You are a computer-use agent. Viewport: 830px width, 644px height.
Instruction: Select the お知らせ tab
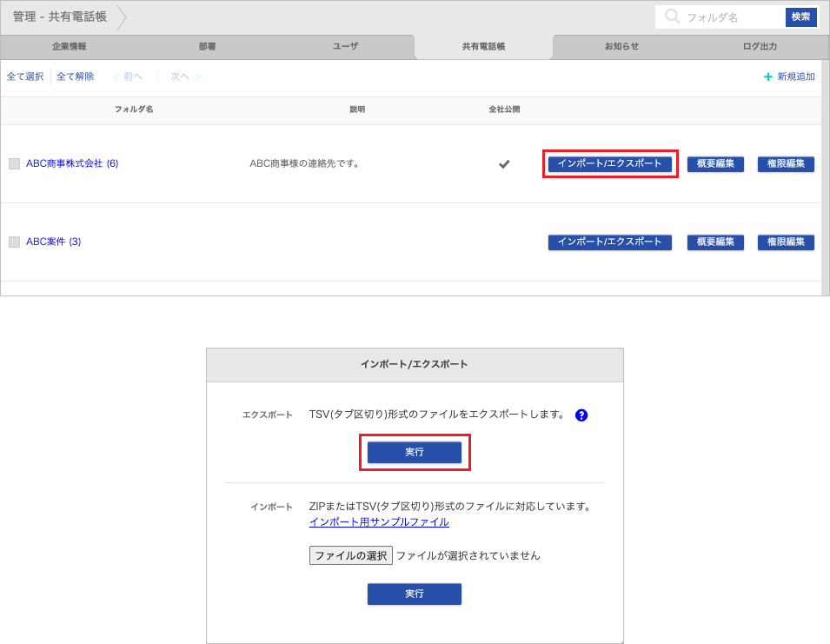(621, 46)
